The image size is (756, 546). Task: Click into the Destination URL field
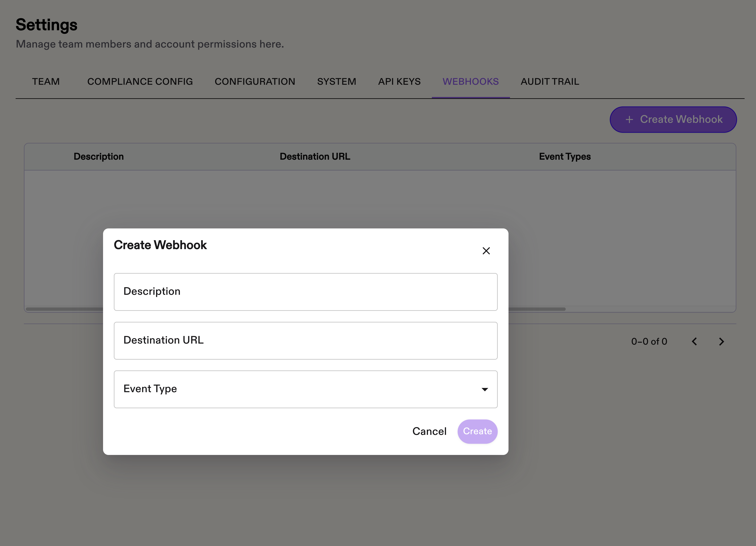coord(305,341)
